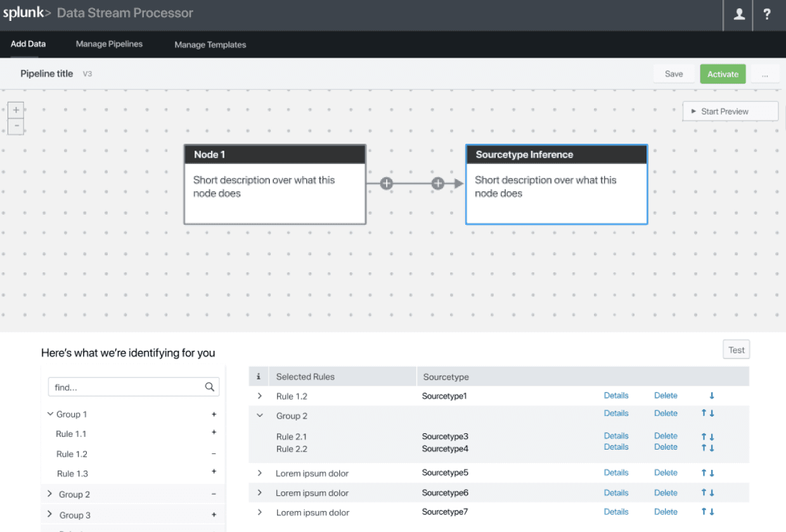Remove Group 2 using its minus sign in tree
This screenshot has height=532, width=786.
click(x=214, y=494)
